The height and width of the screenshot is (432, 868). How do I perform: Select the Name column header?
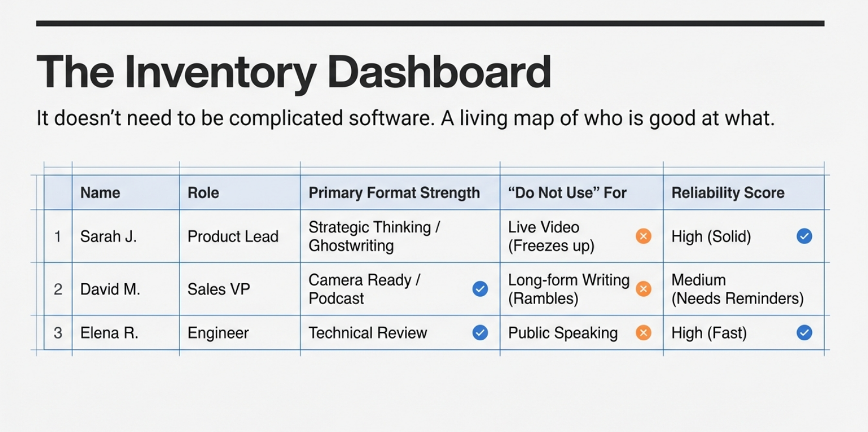(100, 193)
